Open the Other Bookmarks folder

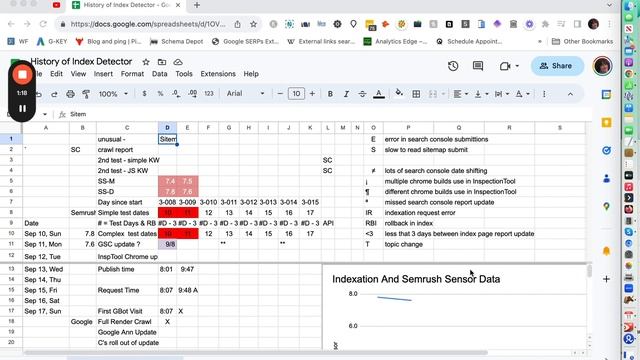tap(582, 41)
